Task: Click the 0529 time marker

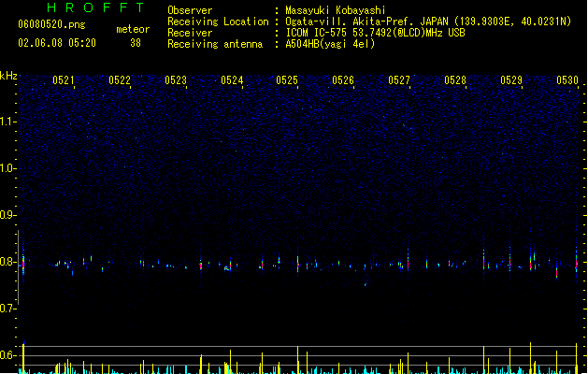Action: pos(511,80)
